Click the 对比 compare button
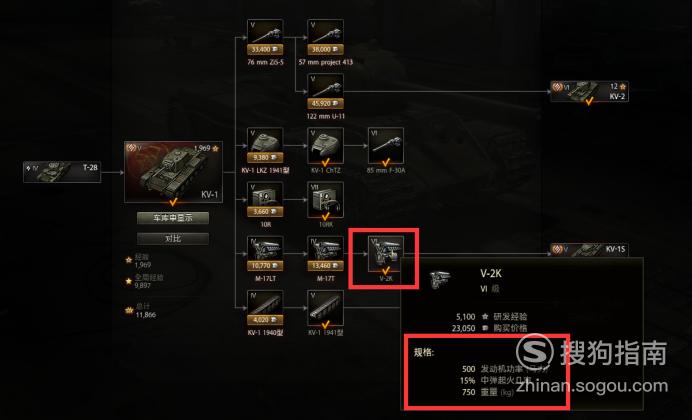 click(x=173, y=239)
